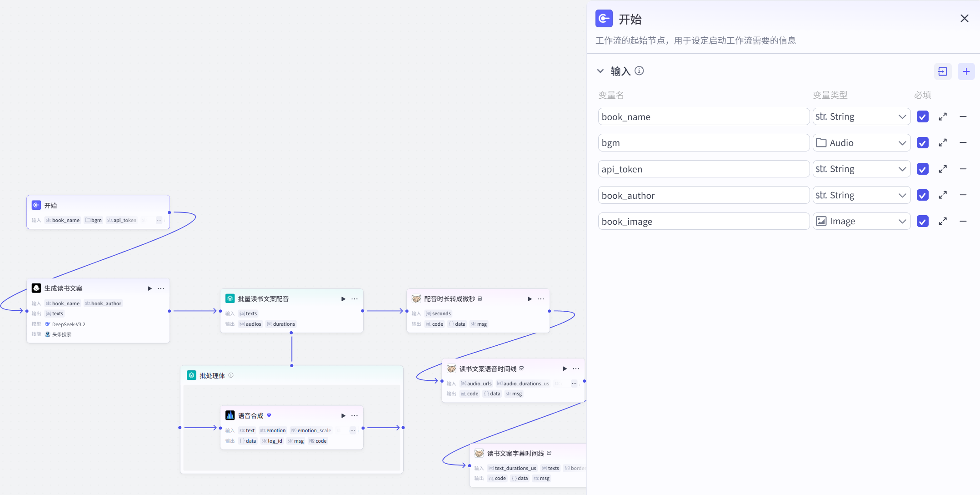Run the 读书文案语音时间线 node

565,369
